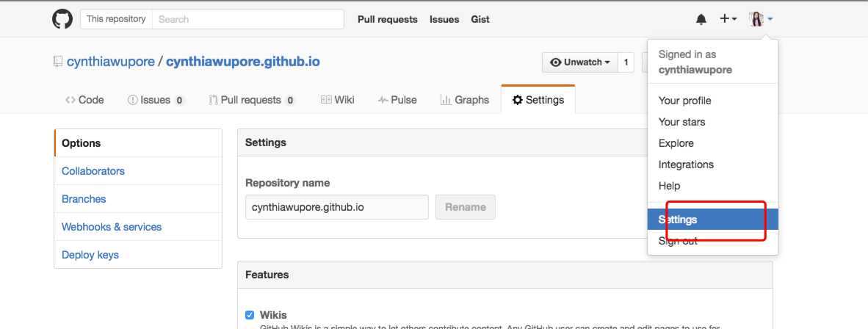The image size is (868, 329).
Task: Focus the Search input field
Action: tap(247, 19)
